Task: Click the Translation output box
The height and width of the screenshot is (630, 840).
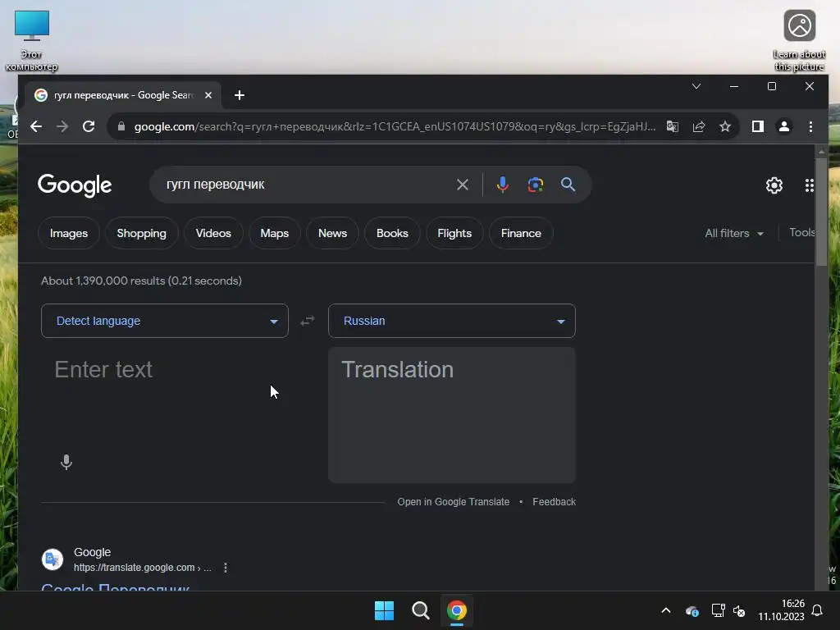Action: click(452, 414)
